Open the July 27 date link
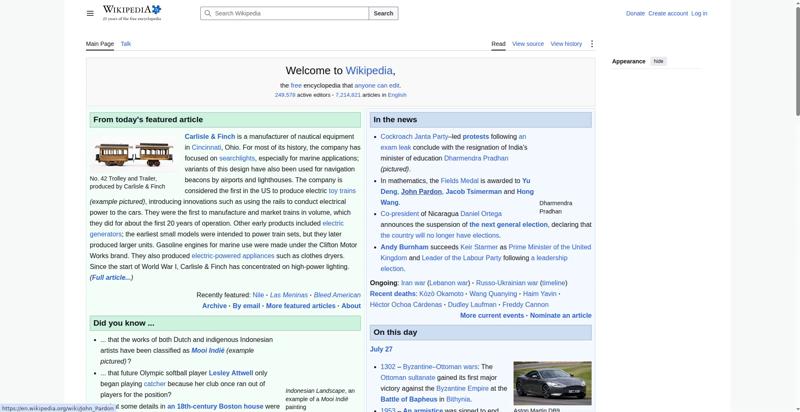This screenshot has width=800, height=412. [381, 350]
